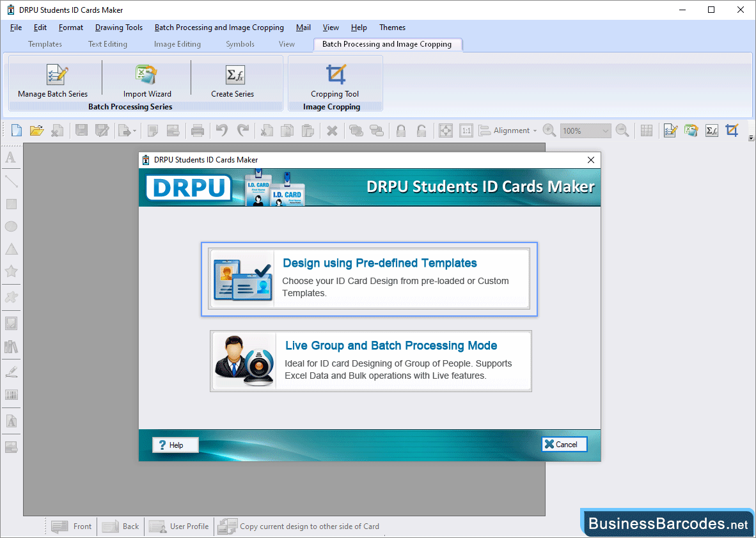Switch to Front card side
756x538 pixels.
72,526
